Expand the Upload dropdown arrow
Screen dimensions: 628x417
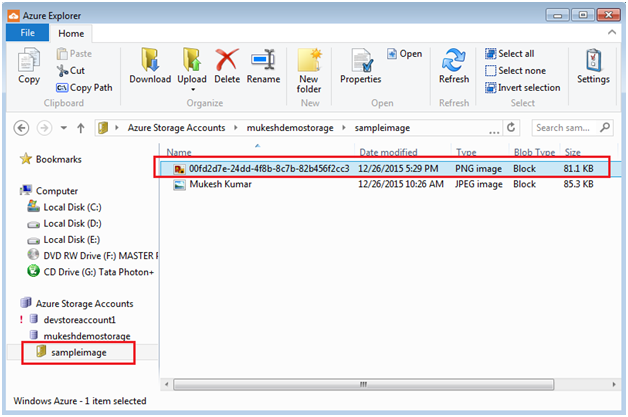click(192, 90)
